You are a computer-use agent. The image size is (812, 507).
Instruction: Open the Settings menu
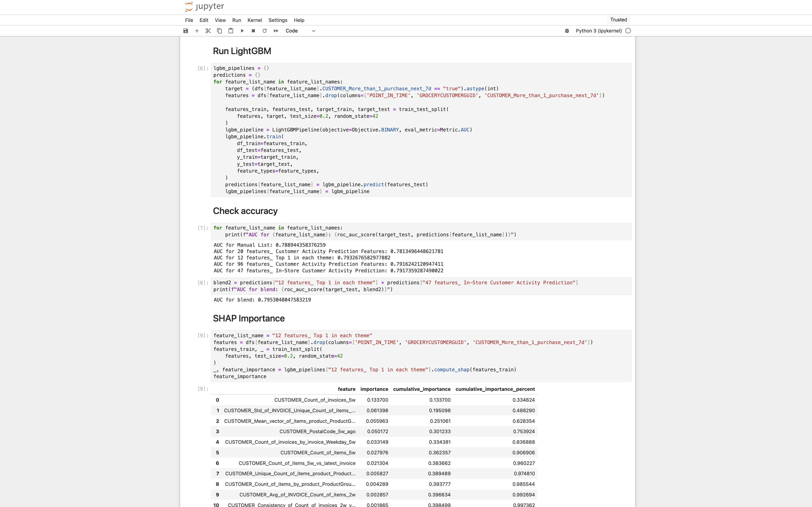[278, 20]
